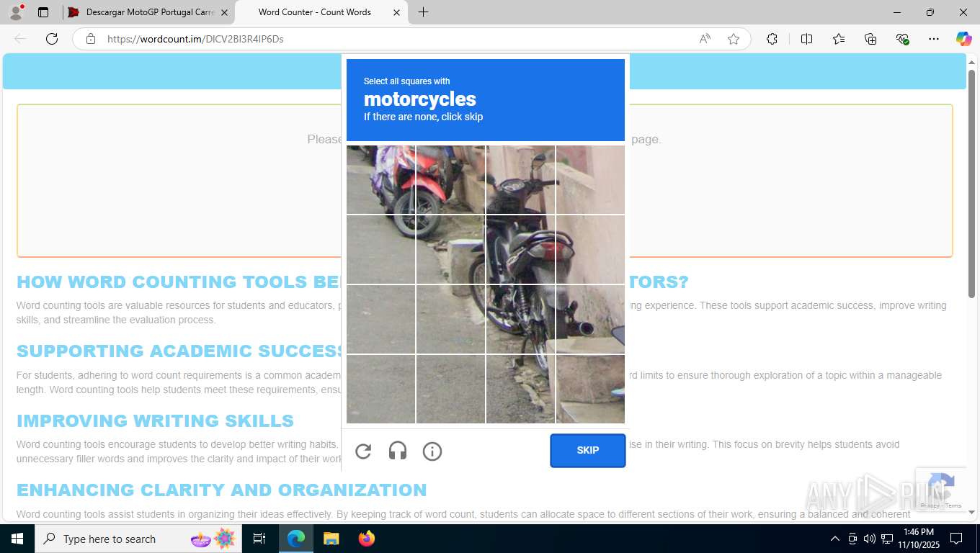Select the captcha tile with the exhaust pipe

point(590,319)
